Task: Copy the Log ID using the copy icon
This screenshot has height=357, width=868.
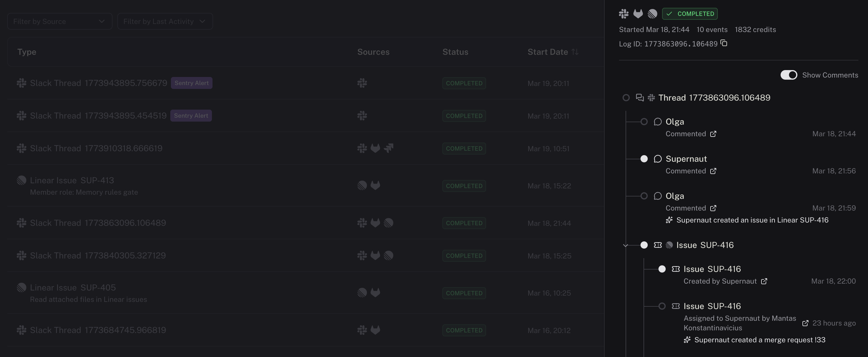Action: point(724,43)
